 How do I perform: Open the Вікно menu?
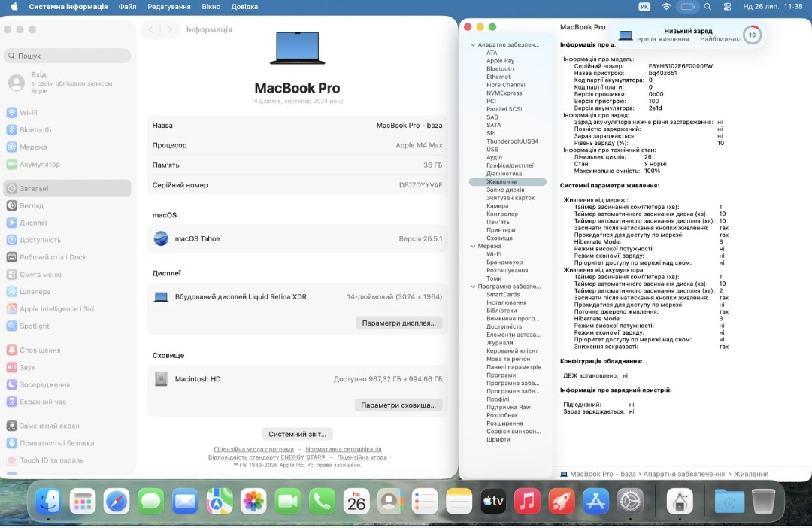coord(211,6)
